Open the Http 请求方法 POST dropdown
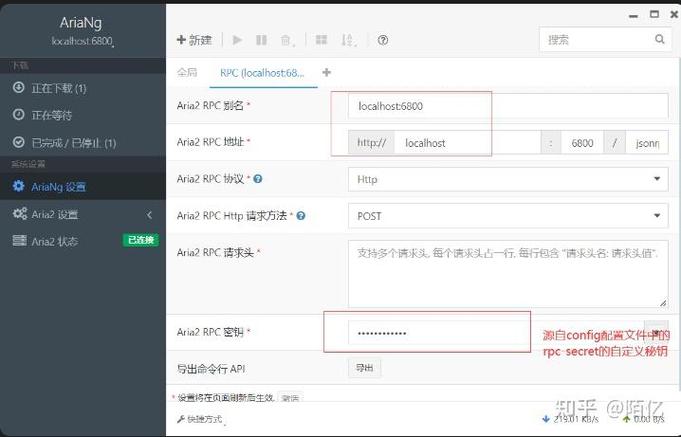 point(508,216)
